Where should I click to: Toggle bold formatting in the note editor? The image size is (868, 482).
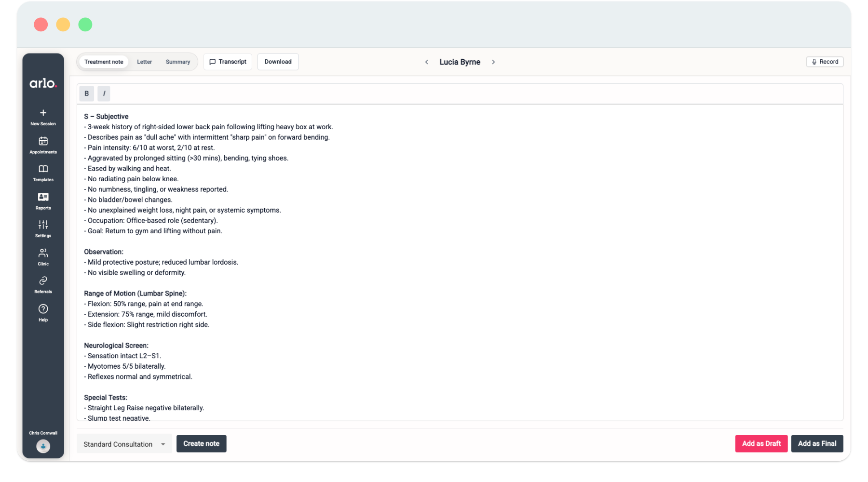click(87, 93)
